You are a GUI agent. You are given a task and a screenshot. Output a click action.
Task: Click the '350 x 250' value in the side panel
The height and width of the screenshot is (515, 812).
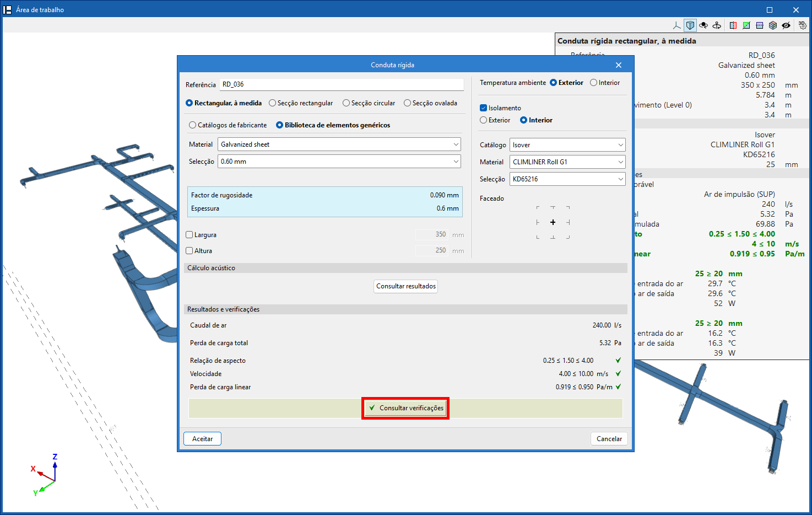(x=758, y=85)
